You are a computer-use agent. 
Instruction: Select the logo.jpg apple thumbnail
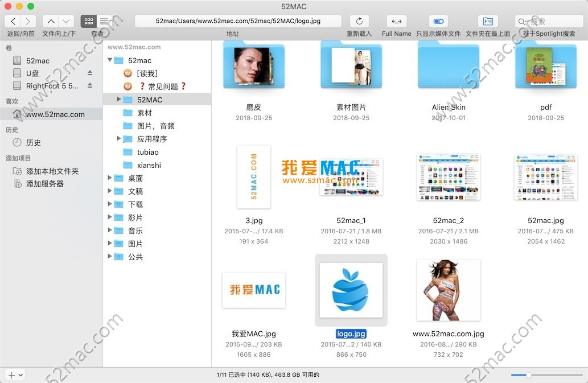click(351, 290)
